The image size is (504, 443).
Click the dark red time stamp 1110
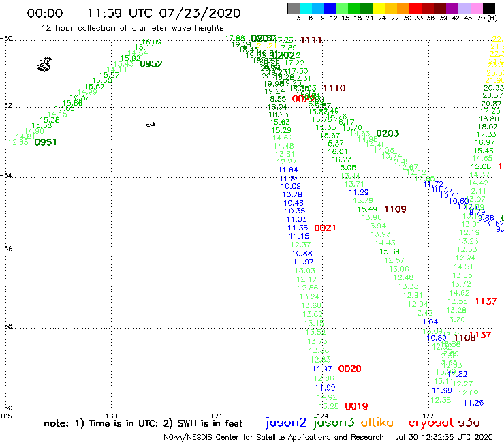pyautogui.click(x=334, y=88)
